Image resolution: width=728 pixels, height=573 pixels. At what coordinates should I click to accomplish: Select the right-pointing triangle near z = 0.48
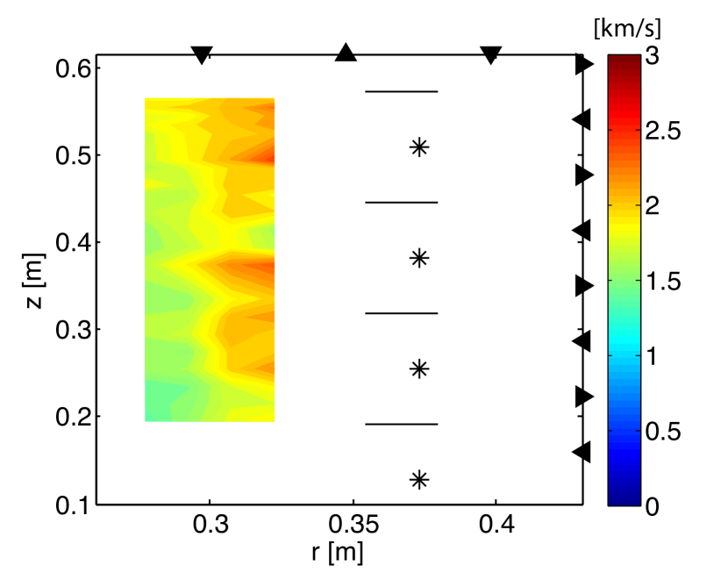tap(584, 175)
